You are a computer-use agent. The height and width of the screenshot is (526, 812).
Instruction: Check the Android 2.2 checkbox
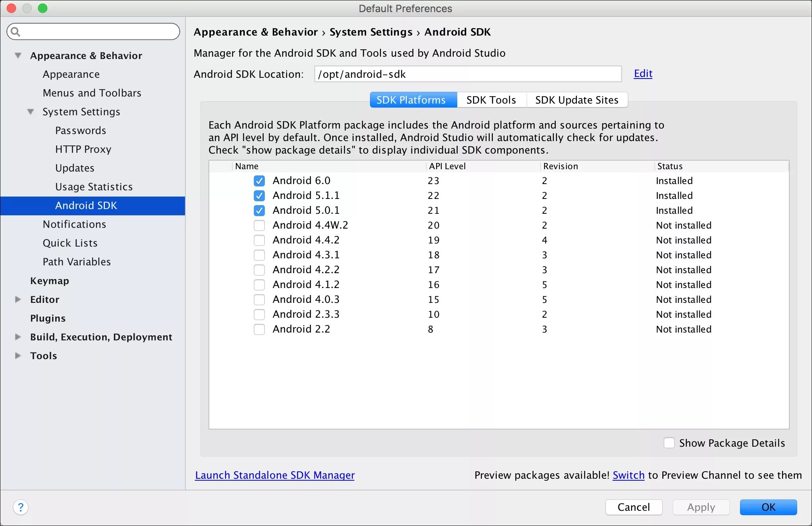pos(259,329)
